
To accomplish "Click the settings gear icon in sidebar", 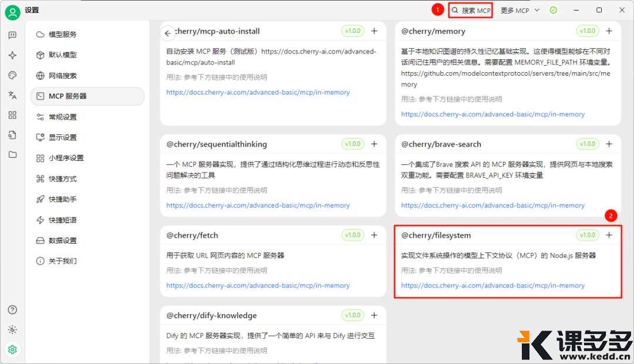I will click(12, 349).
